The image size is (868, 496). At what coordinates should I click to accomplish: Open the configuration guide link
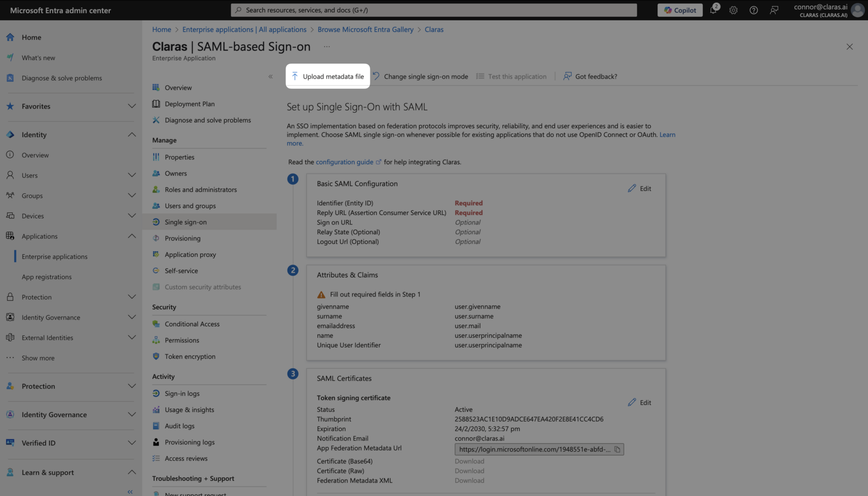[348, 162]
